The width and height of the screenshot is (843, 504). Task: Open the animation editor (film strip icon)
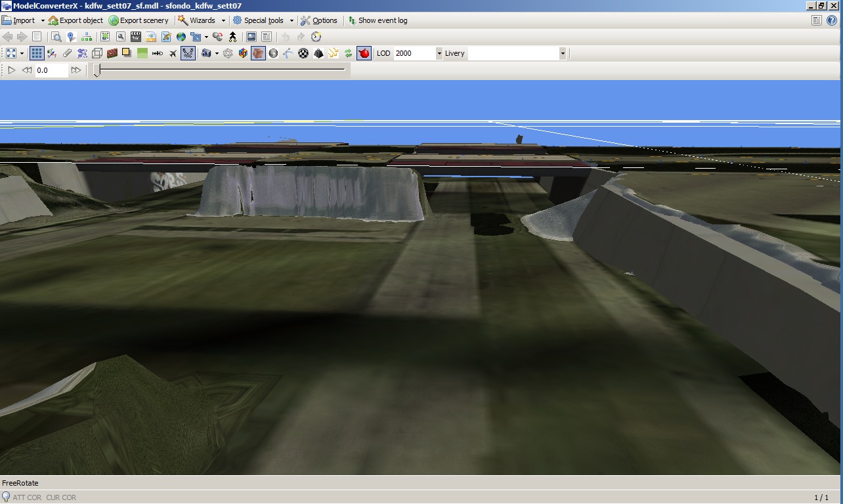(x=135, y=37)
